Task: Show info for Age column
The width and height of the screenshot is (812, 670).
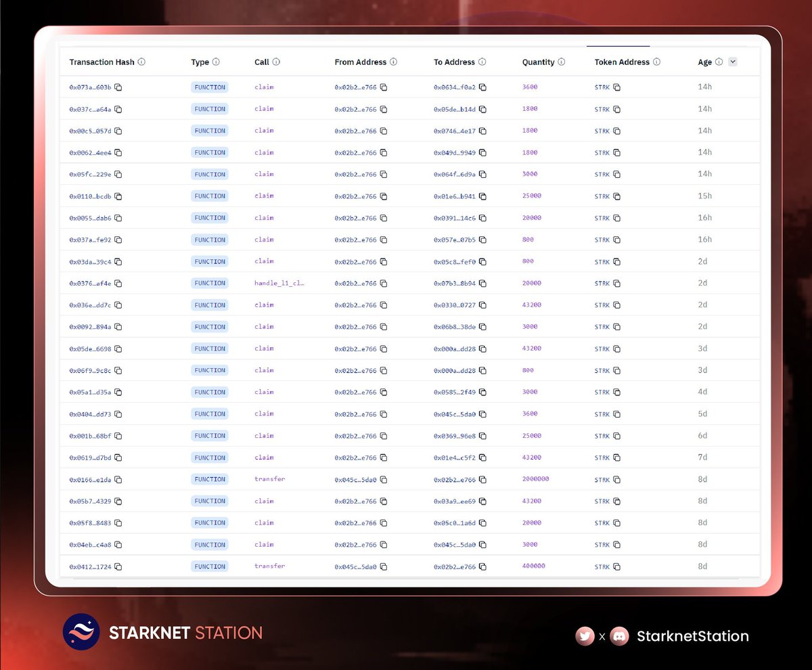Action: (719, 62)
